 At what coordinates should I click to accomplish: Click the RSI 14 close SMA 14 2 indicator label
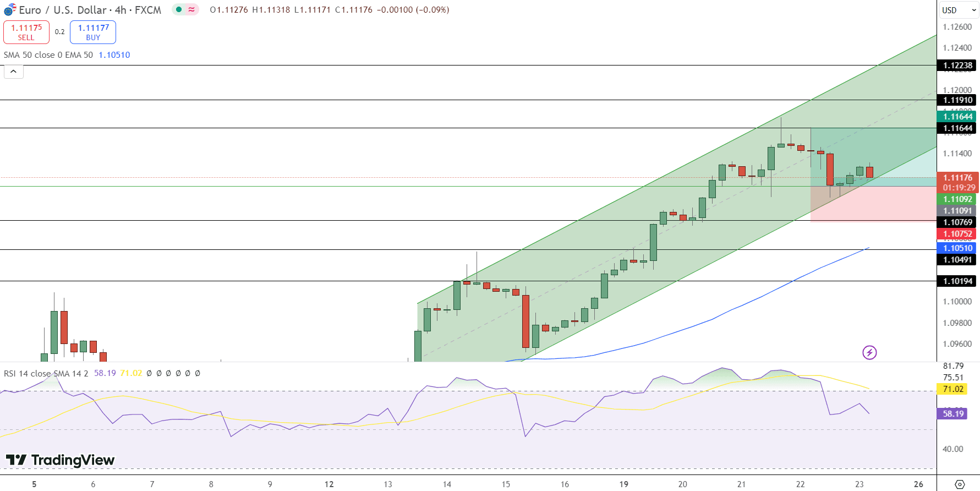(46, 373)
